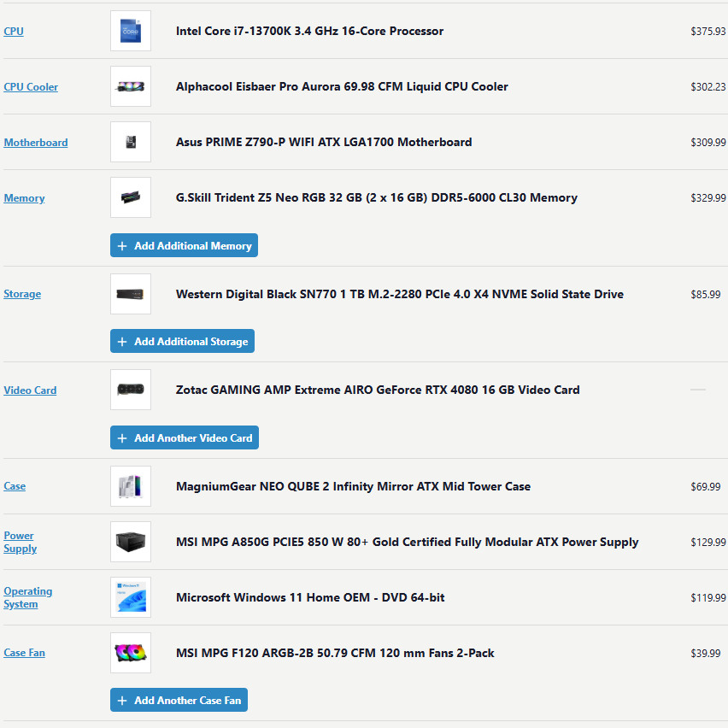Click the Intel Core i7 CPU thumbnail
The width and height of the screenshot is (728, 728).
[x=130, y=30]
